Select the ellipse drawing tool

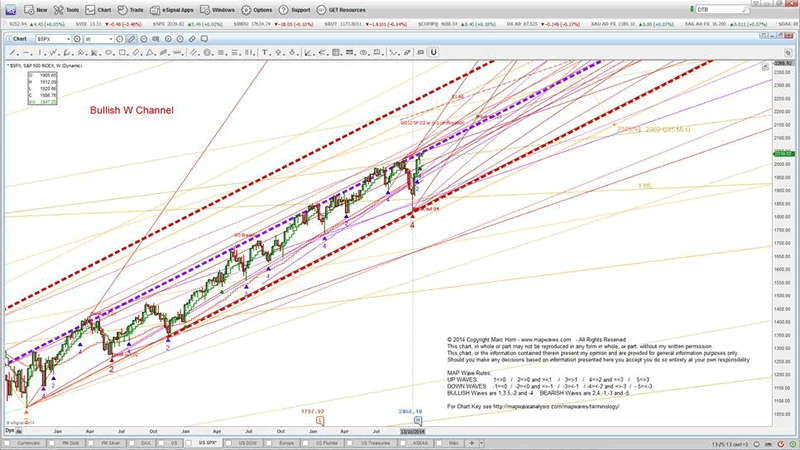(108, 53)
